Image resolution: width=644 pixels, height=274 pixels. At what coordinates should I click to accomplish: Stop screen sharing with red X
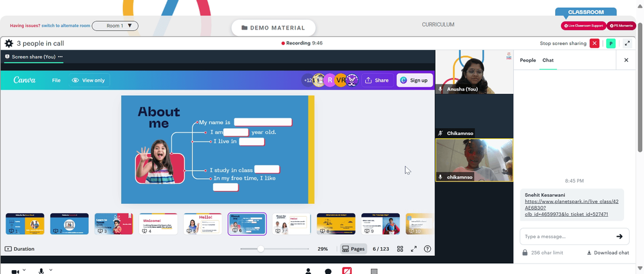click(x=594, y=44)
